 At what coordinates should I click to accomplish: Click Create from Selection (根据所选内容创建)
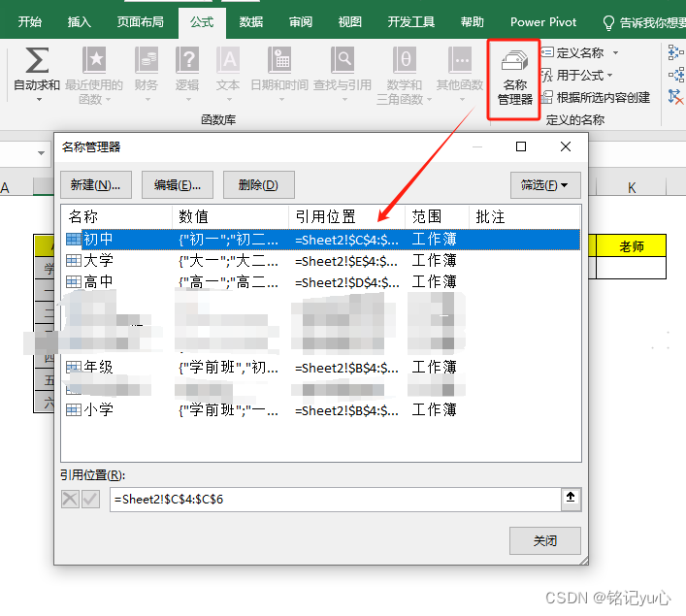pos(596,97)
